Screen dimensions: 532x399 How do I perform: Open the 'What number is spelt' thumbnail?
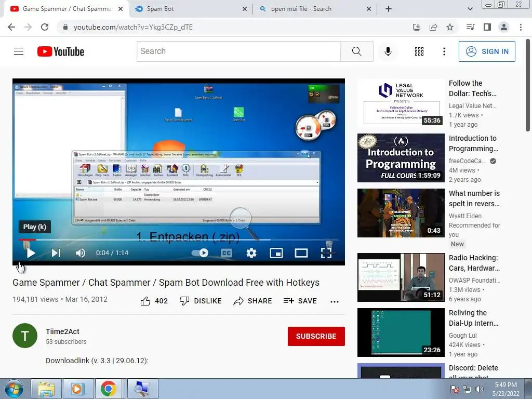(401, 212)
